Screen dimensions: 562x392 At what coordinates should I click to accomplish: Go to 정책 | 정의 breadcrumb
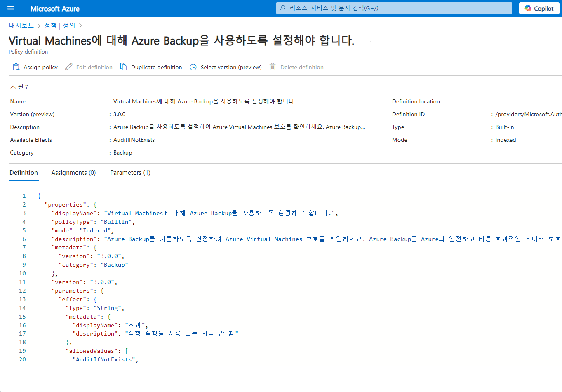tap(60, 26)
